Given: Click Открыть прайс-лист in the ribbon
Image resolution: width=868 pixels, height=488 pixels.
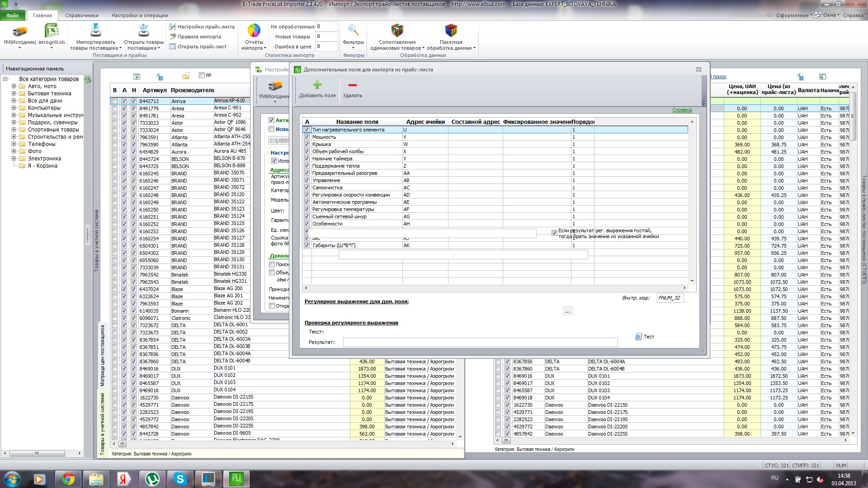Looking at the screenshot, I should pyautogui.click(x=198, y=47).
